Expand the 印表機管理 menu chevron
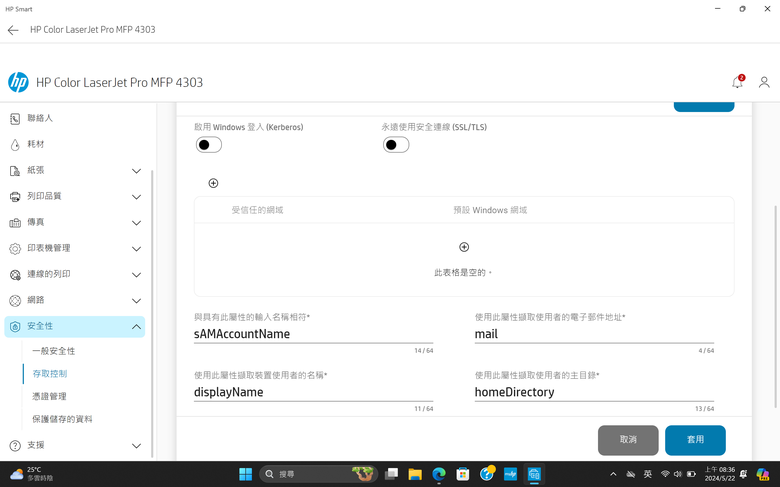Screen dimensions: 780x487 136,249
